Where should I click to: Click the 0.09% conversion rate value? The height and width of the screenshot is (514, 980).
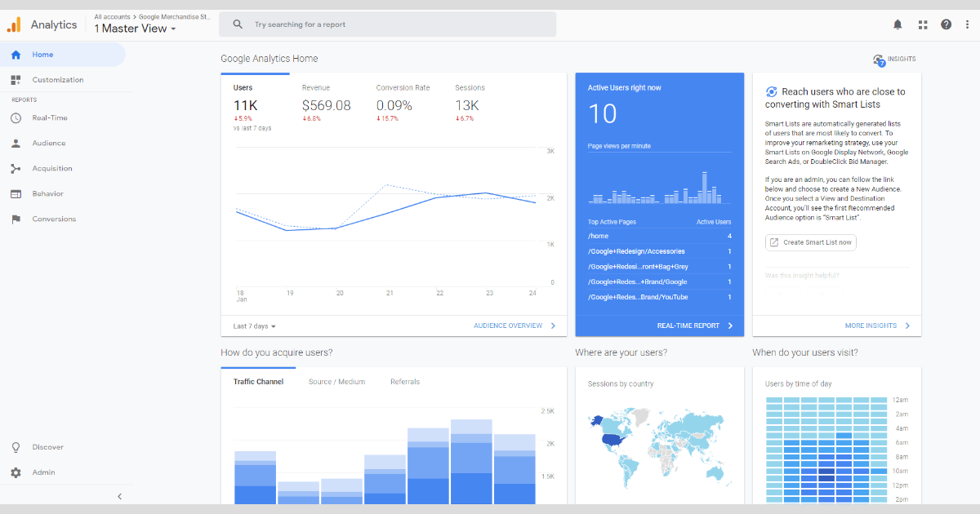[x=394, y=105]
